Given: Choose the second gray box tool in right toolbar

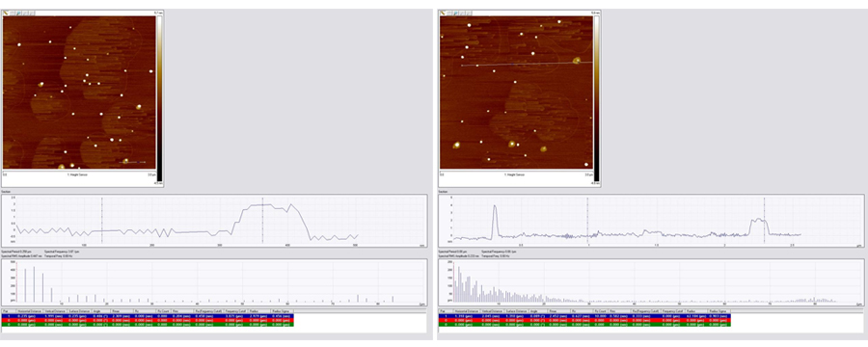Looking at the screenshot, I should tap(462, 13).
